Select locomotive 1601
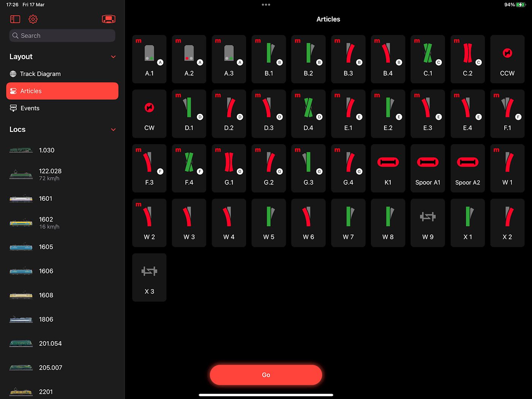Screen dimensions: 532x399 click(x=62, y=199)
